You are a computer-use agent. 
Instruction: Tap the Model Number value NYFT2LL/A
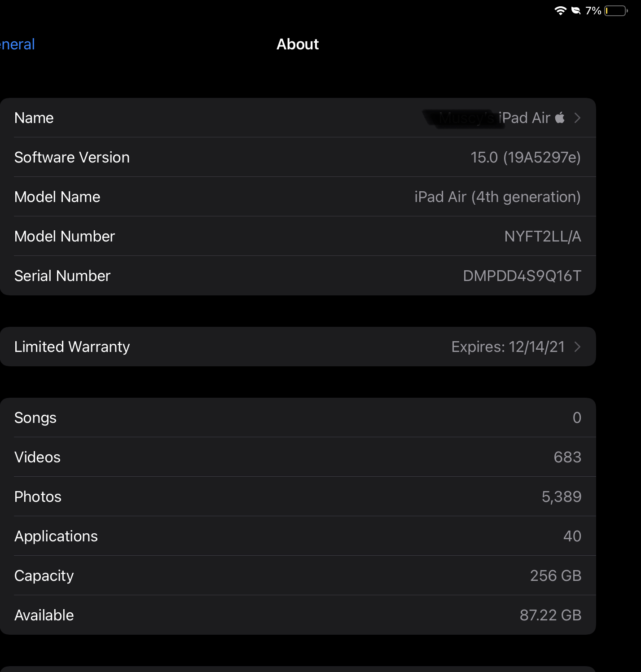(542, 236)
